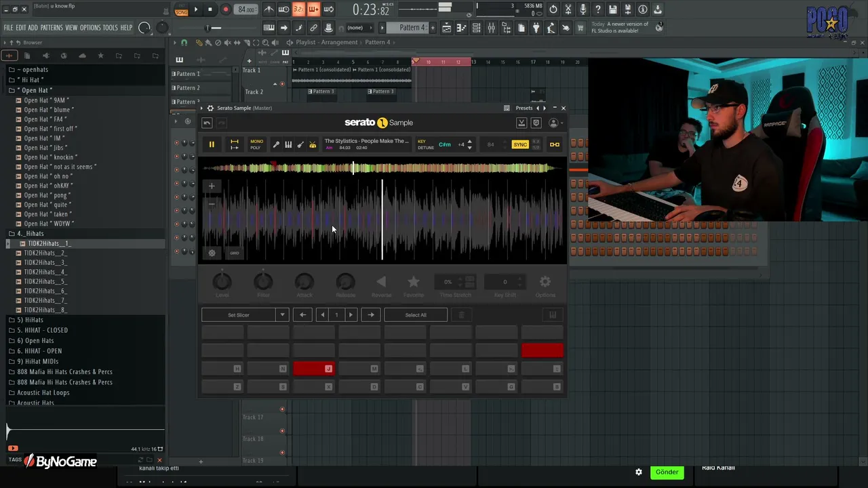Click the link icon right of SYNC

click(555, 144)
